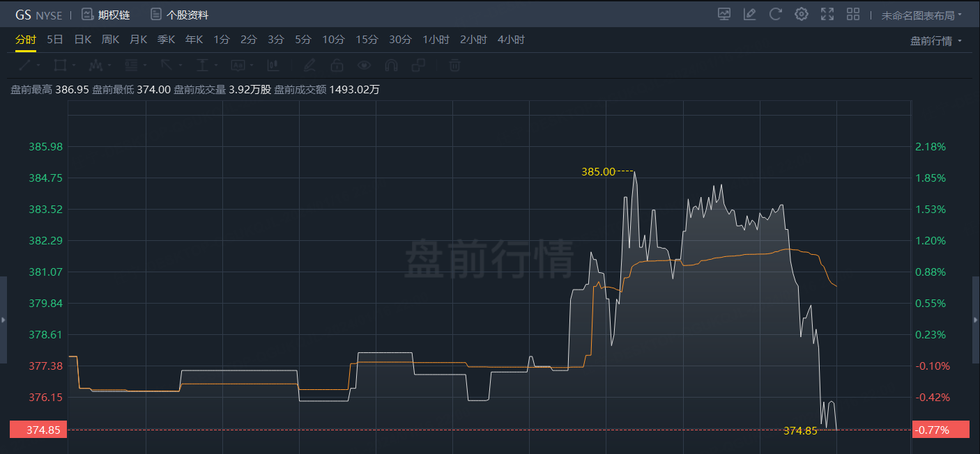Toggle the lock-drawings padlock icon
Viewport: 980px width, 454px height.
pos(337,65)
